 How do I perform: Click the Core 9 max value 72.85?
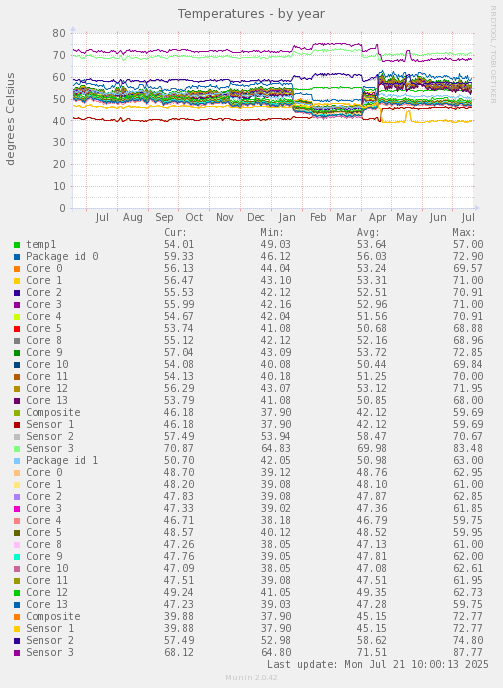point(468,352)
